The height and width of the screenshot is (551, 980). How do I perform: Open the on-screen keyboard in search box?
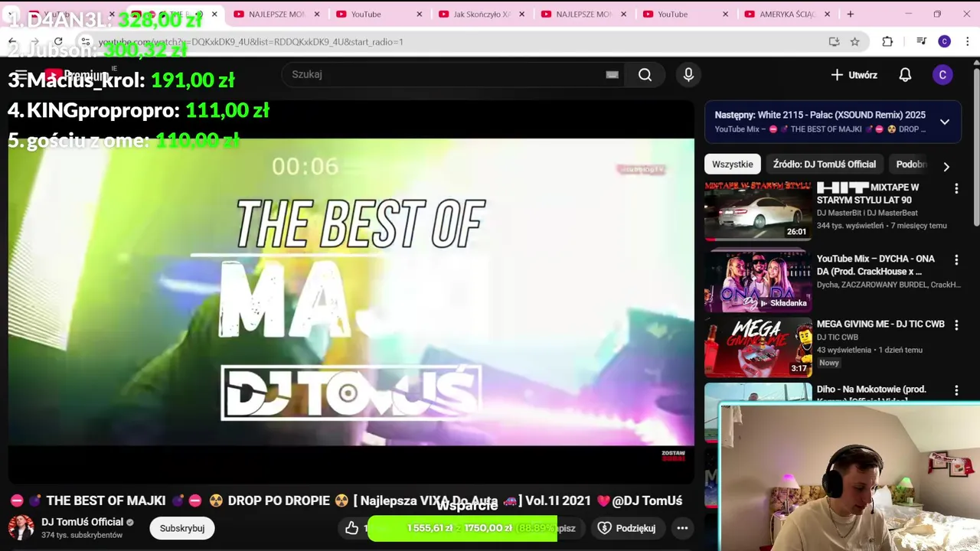point(612,74)
